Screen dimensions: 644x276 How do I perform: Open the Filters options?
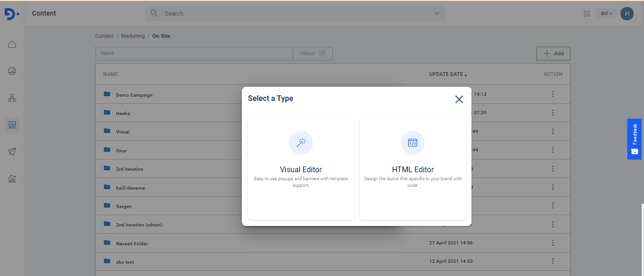pos(313,53)
